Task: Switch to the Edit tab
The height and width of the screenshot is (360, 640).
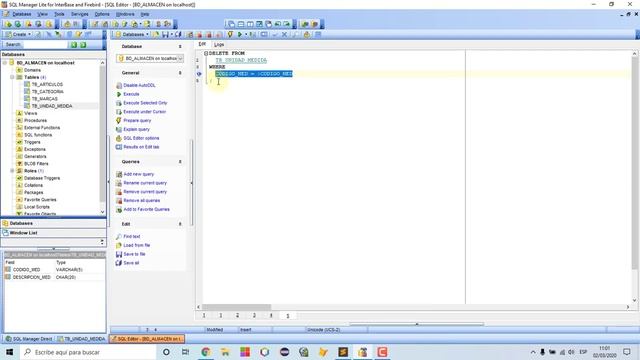Action: (x=202, y=44)
